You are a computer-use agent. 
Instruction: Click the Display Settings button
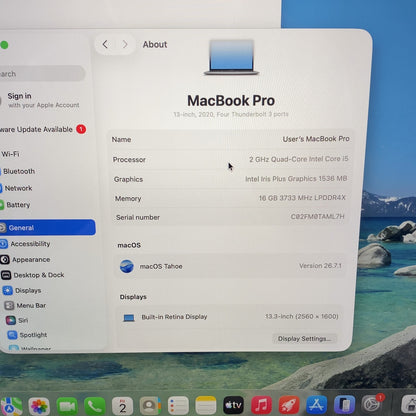pyautogui.click(x=304, y=339)
